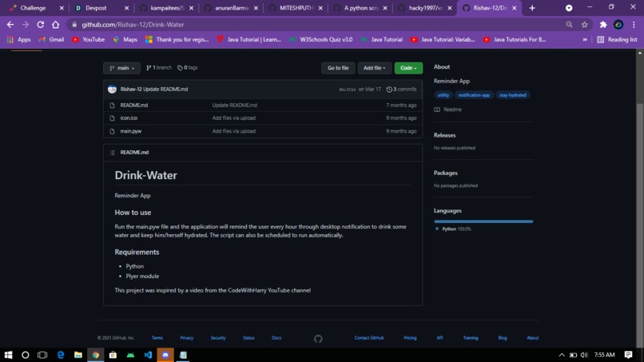The width and height of the screenshot is (644, 362).
Task: Expand the green Code dropdown
Action: 408,68
